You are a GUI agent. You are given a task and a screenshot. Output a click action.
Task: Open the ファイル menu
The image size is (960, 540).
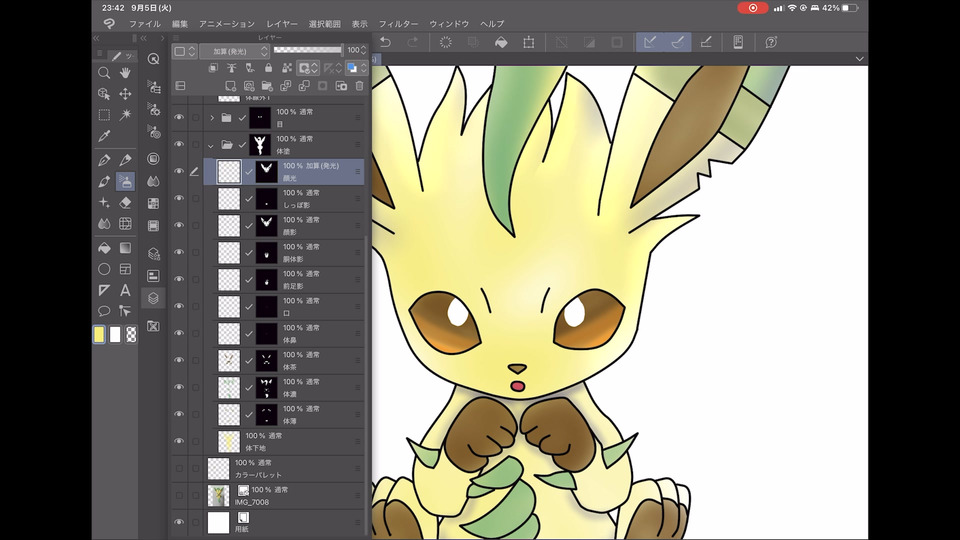pyautogui.click(x=144, y=24)
